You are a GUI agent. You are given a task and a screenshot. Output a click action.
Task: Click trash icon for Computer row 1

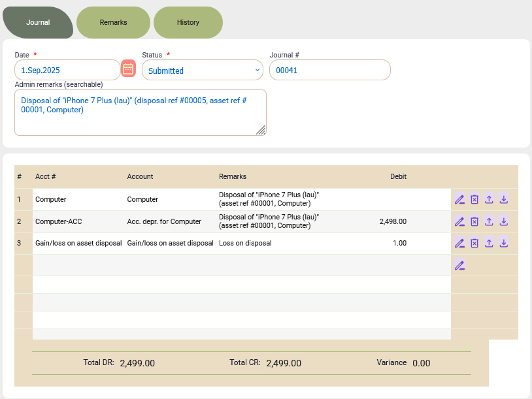click(474, 200)
